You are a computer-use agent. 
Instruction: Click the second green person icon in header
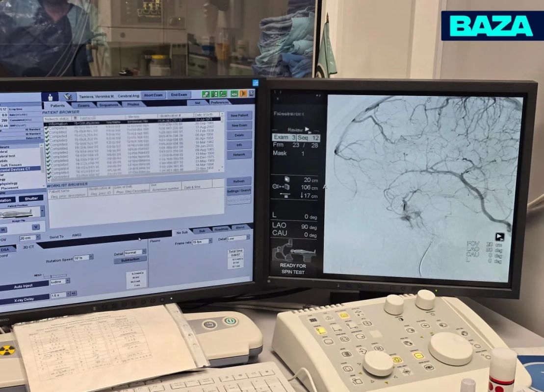coord(215,94)
